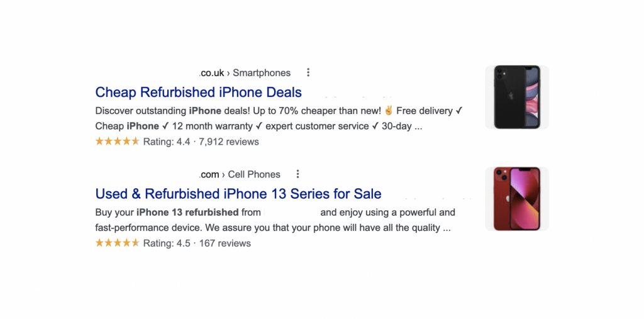
Task: Click the 12 month warranty snippet text
Action: point(213,126)
